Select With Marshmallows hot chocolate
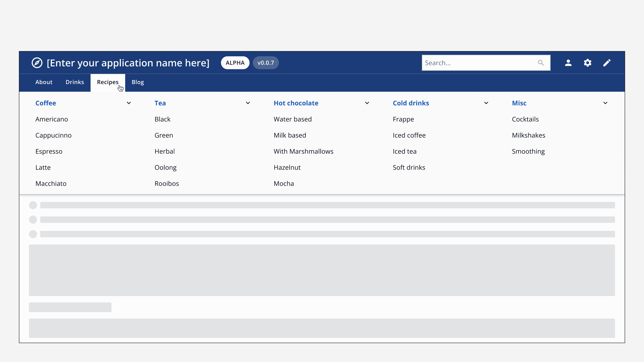The height and width of the screenshot is (362, 644). tap(303, 151)
